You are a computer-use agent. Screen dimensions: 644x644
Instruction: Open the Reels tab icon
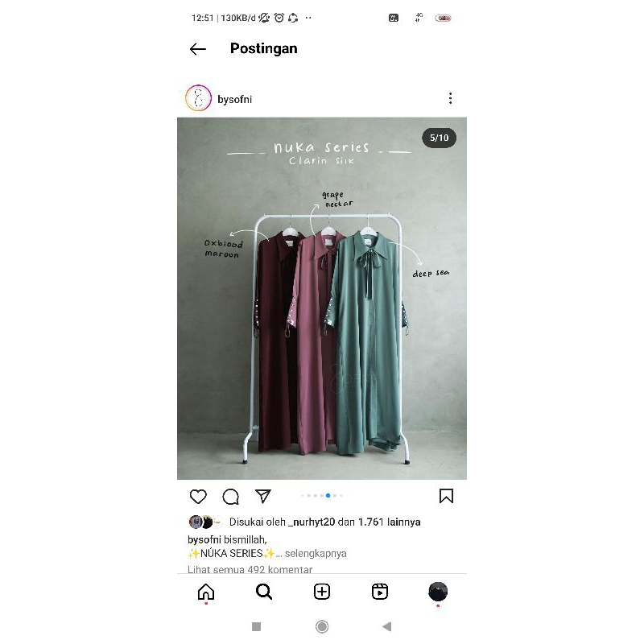point(379,592)
